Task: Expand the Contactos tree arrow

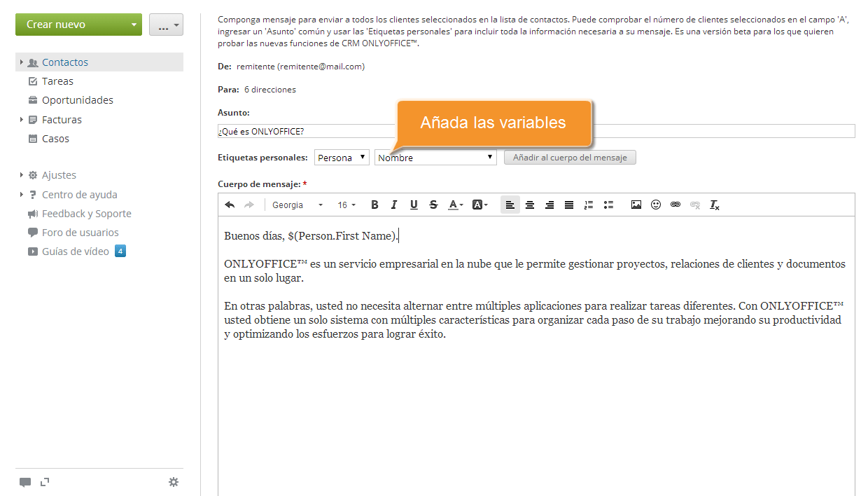Action: coord(22,62)
